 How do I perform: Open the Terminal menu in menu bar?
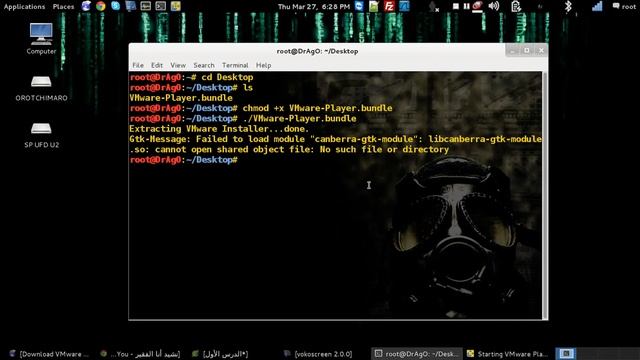click(235, 65)
